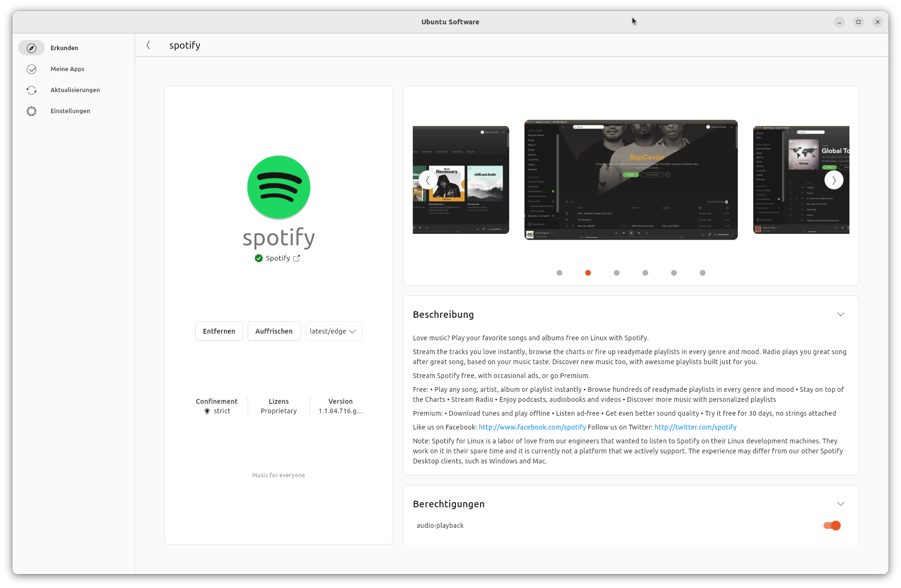The height and width of the screenshot is (588, 901).
Task: Open the latest/edge channel dropdown
Action: point(334,331)
